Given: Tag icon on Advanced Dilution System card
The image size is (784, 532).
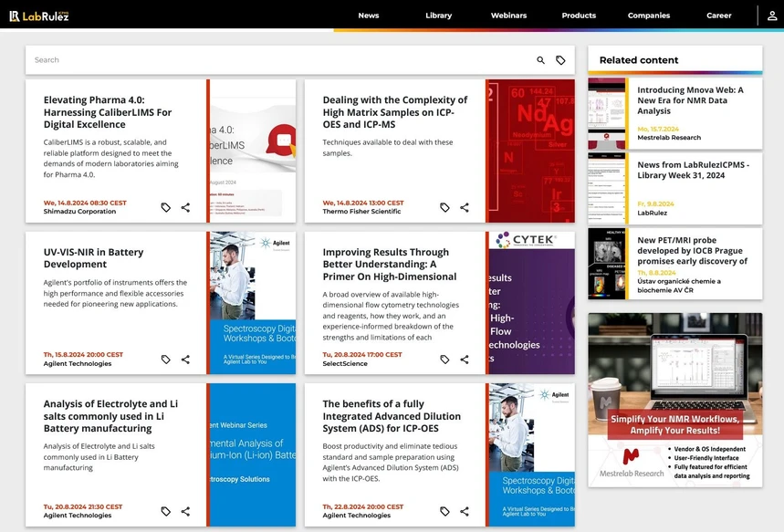Looking at the screenshot, I should pos(444,512).
